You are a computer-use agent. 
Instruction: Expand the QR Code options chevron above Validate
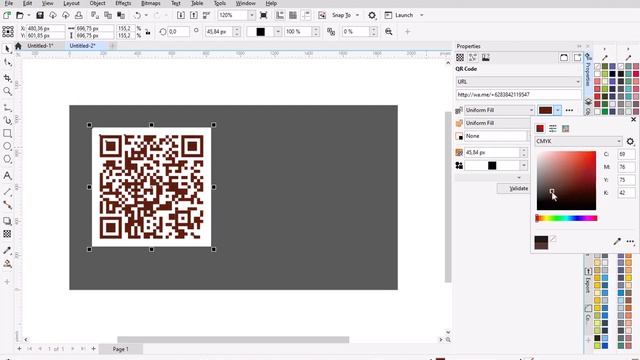[519, 178]
